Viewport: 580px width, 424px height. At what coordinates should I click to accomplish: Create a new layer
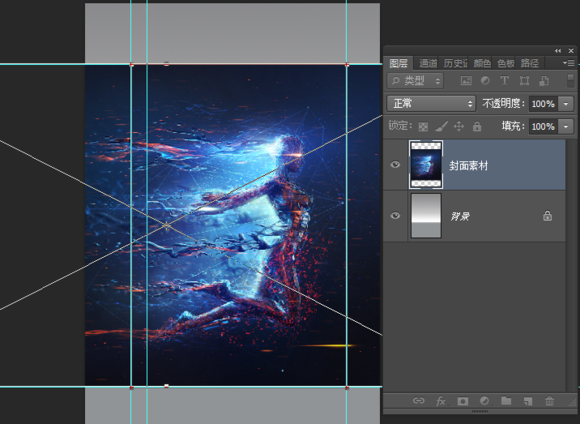click(x=528, y=401)
